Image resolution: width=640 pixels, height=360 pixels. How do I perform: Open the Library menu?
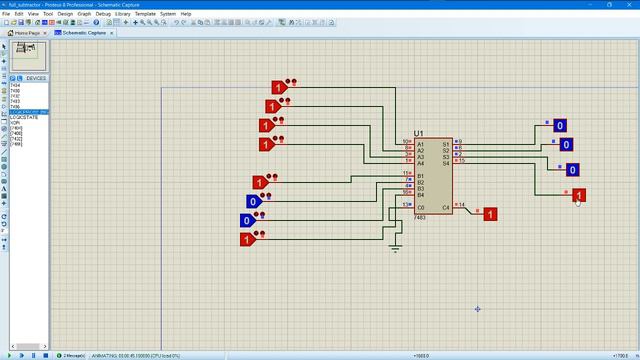(122, 13)
